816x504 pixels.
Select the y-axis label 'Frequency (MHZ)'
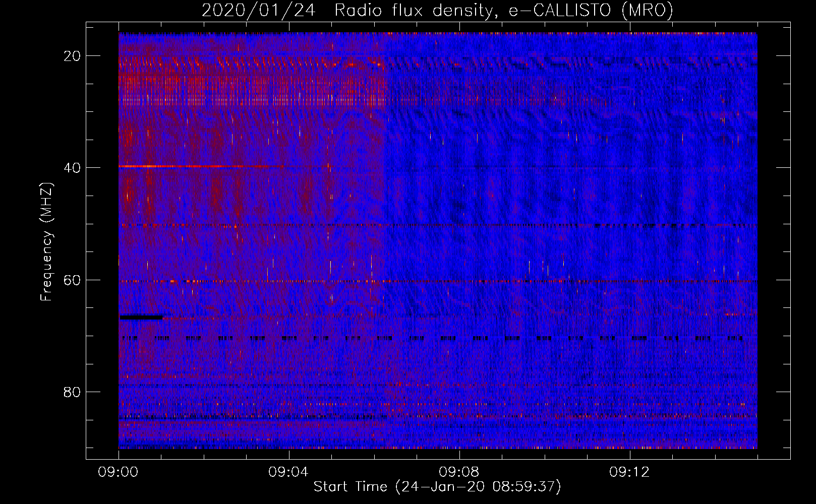click(46, 242)
